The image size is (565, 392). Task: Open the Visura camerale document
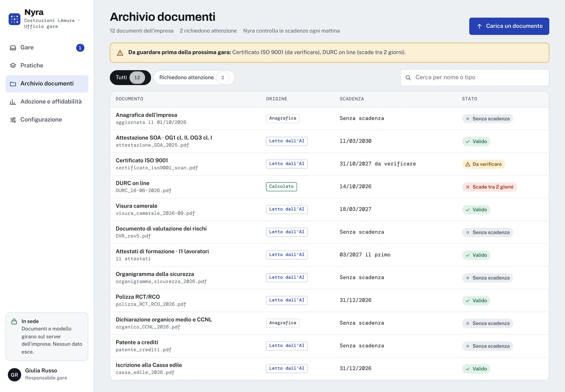click(329, 210)
